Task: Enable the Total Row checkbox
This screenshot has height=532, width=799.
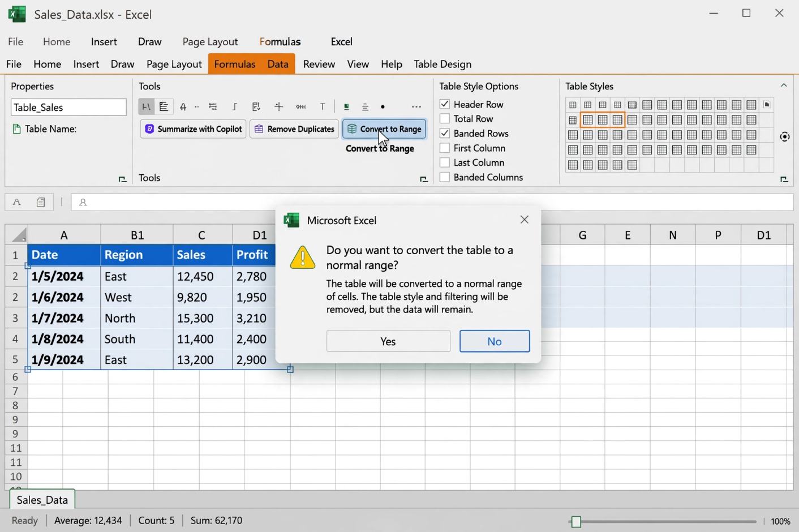Action: coord(445,119)
